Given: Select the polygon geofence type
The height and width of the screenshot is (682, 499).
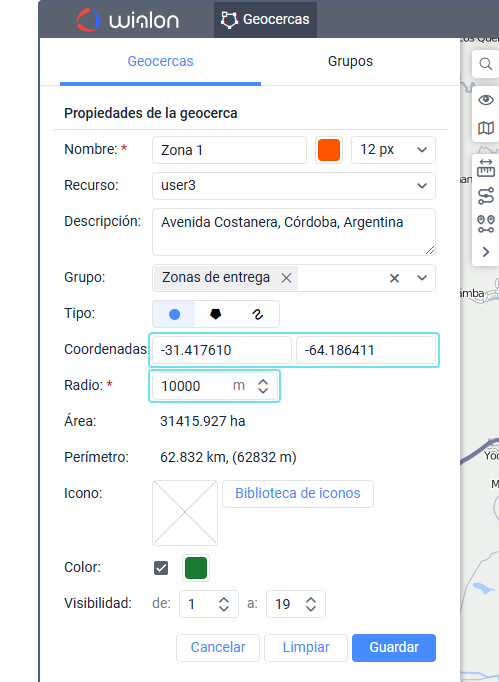Looking at the screenshot, I should (x=215, y=314).
